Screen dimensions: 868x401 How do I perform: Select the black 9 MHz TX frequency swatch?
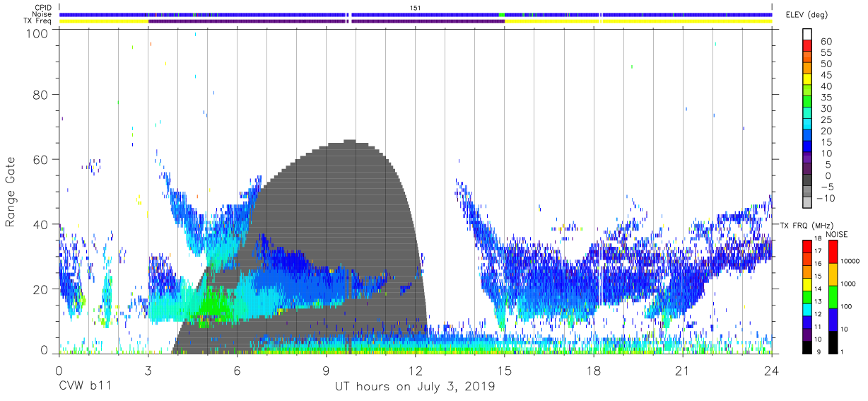(808, 347)
